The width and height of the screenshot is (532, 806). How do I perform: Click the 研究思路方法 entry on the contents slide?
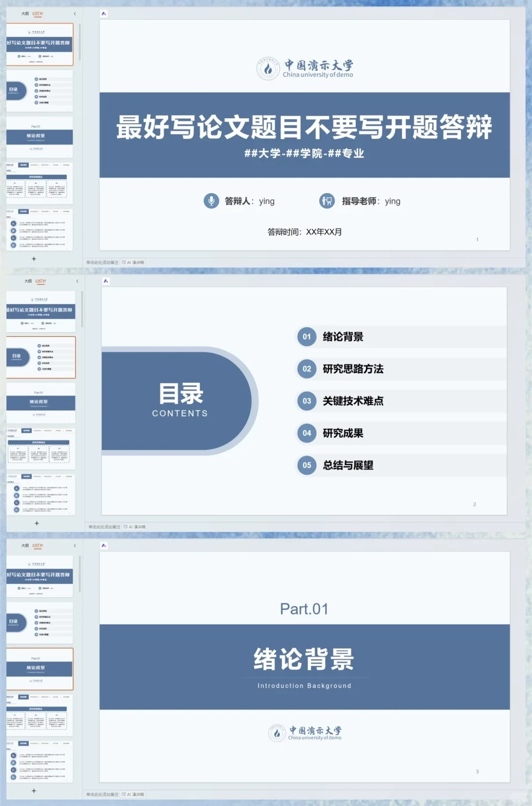point(353,369)
